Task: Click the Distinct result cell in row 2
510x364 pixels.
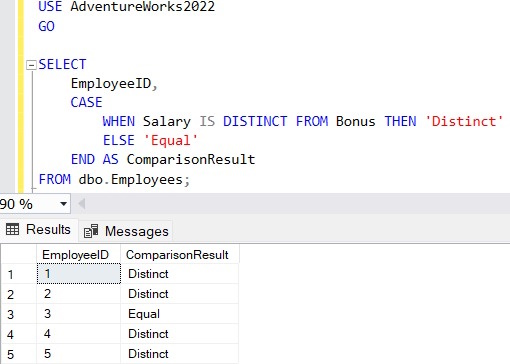Action: point(179,294)
